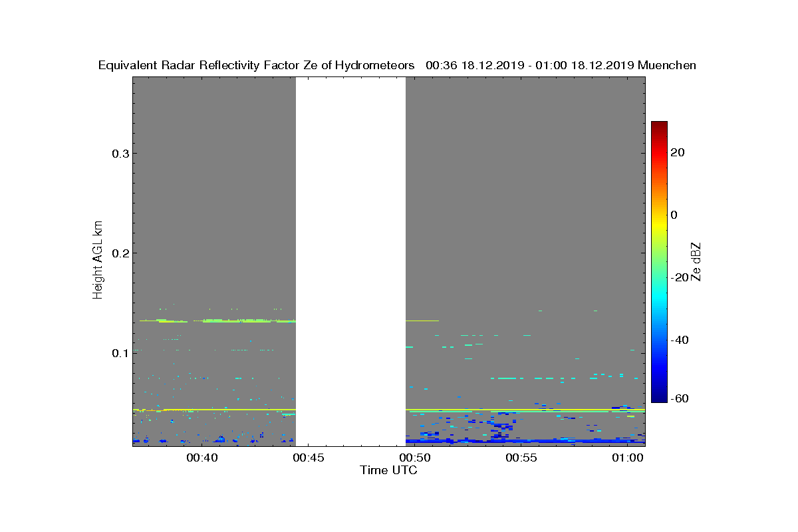The width and height of the screenshot is (798, 532).
Task: Click the white data gap in the plot
Action: 350,261
